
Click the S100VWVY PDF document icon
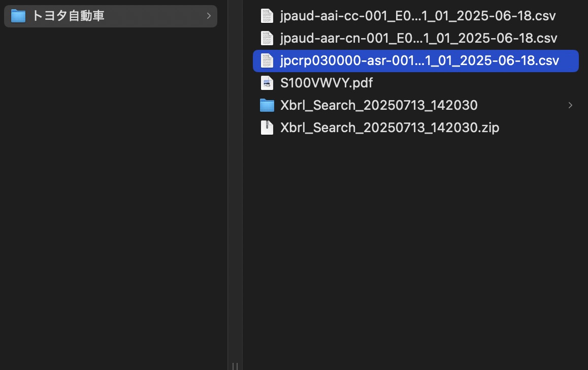pyautogui.click(x=267, y=83)
